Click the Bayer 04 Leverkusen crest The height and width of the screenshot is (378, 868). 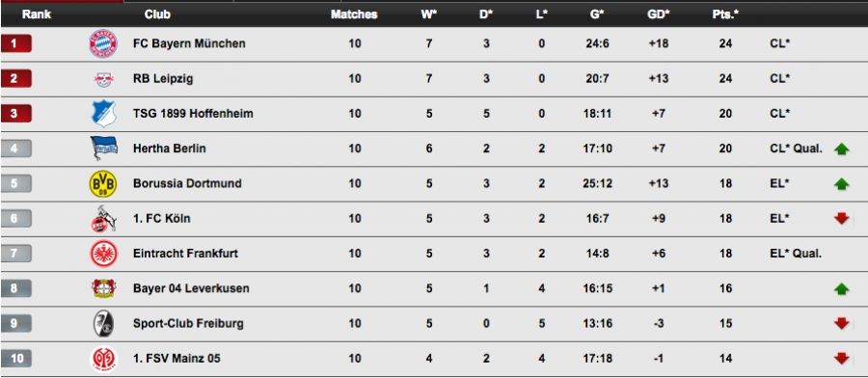coord(103,288)
